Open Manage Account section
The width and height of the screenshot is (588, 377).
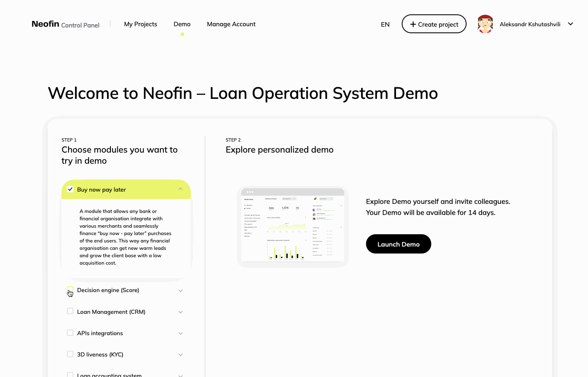click(x=231, y=24)
